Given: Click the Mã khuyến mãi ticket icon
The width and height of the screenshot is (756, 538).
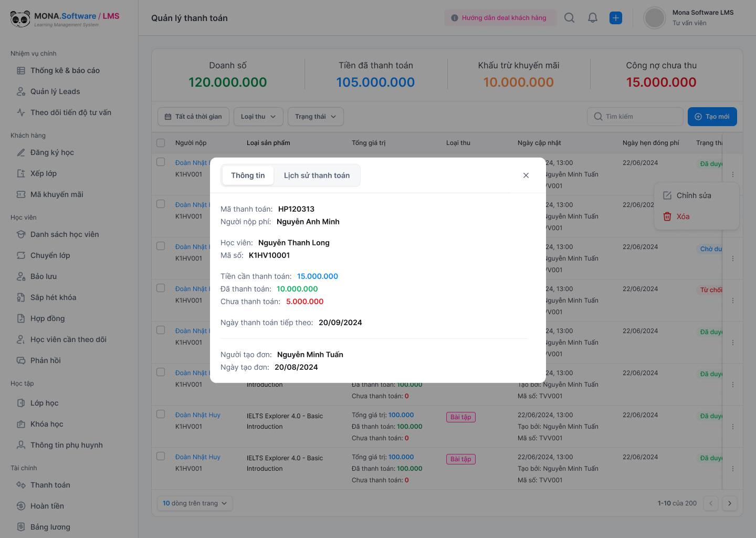Looking at the screenshot, I should click(x=21, y=194).
